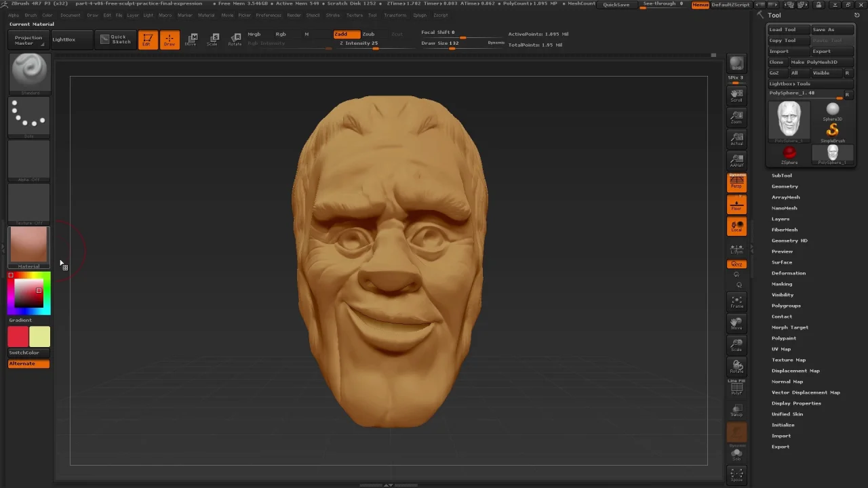Image resolution: width=868 pixels, height=488 pixels.
Task: Toggle XYZ rotation mode
Action: coord(736,264)
